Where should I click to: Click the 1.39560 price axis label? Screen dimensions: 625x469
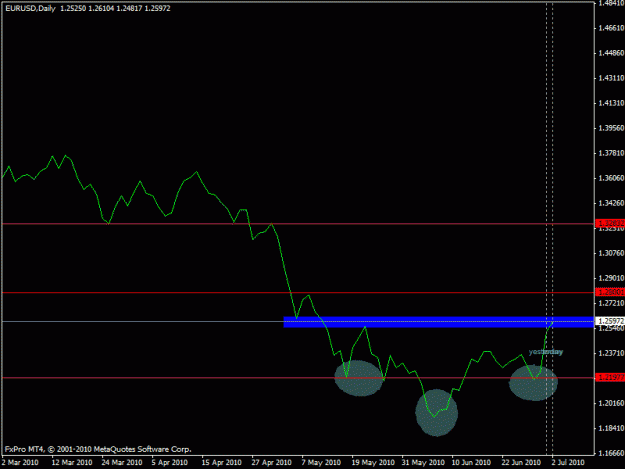pos(611,128)
